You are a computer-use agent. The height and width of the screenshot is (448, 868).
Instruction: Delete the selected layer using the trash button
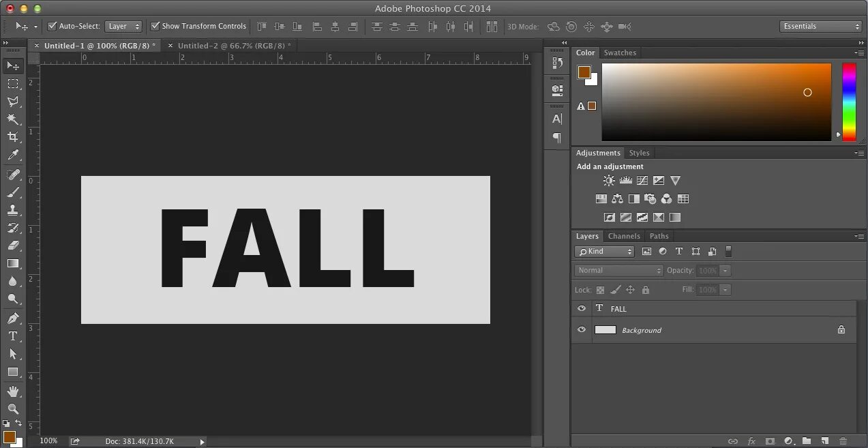coord(843,441)
